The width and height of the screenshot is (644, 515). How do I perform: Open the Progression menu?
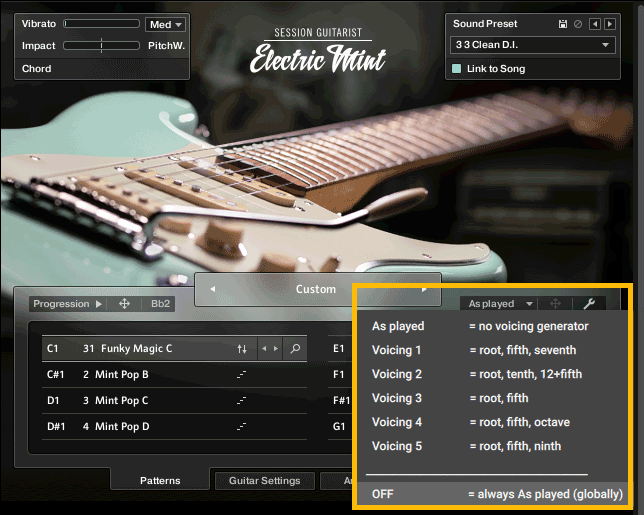[x=67, y=304]
